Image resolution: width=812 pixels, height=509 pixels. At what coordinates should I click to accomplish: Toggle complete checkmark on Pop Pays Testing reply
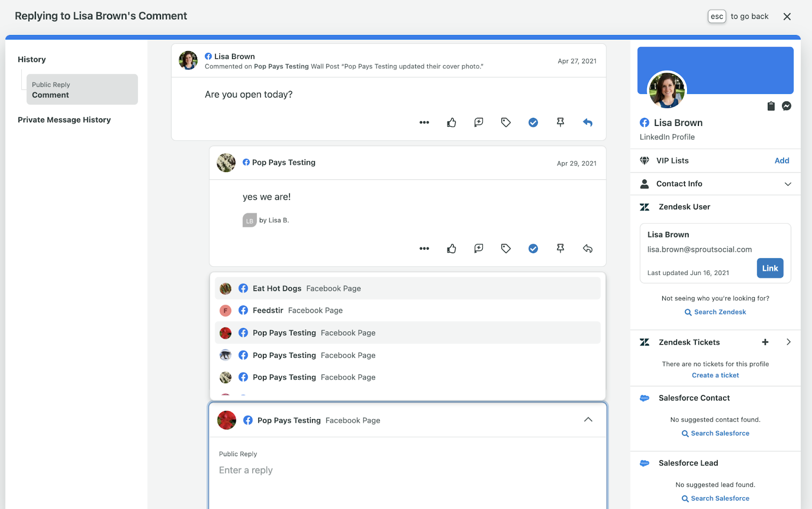click(x=533, y=249)
